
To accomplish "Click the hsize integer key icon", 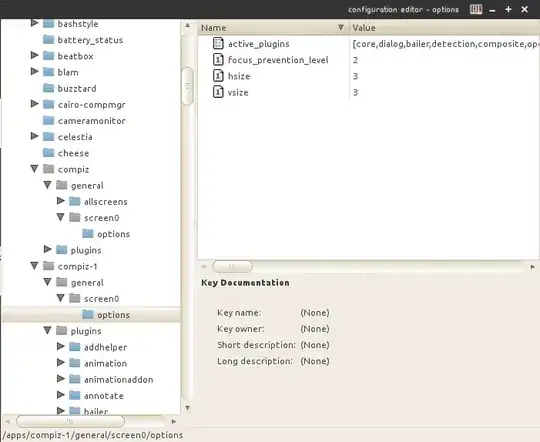I will [218, 76].
